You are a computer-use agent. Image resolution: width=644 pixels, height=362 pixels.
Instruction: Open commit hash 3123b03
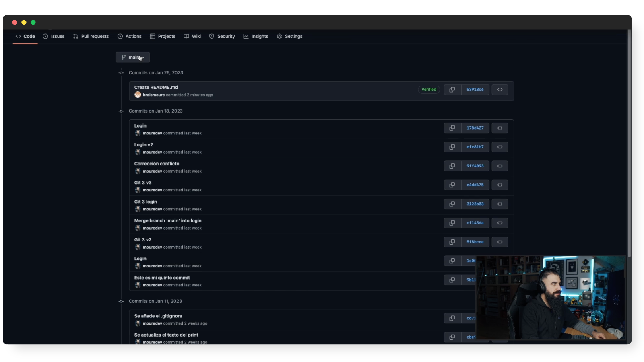475,204
